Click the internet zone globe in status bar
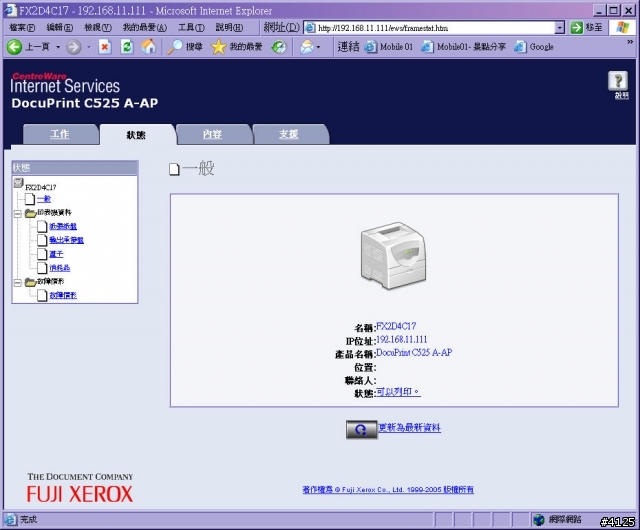 point(539,520)
